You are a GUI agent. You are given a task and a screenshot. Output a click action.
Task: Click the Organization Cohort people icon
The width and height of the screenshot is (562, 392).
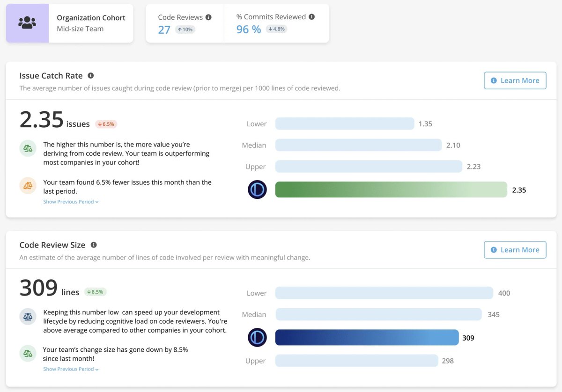[x=27, y=23]
